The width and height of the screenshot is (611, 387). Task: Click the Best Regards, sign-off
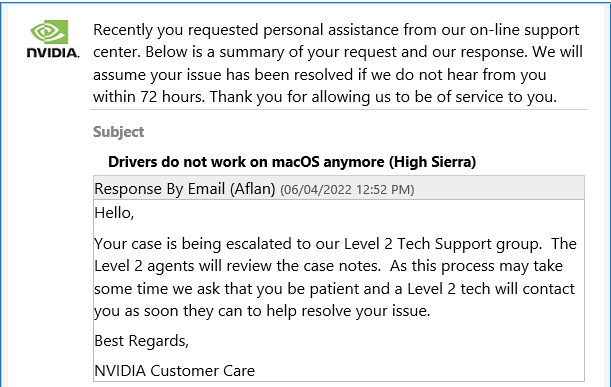[x=141, y=341]
